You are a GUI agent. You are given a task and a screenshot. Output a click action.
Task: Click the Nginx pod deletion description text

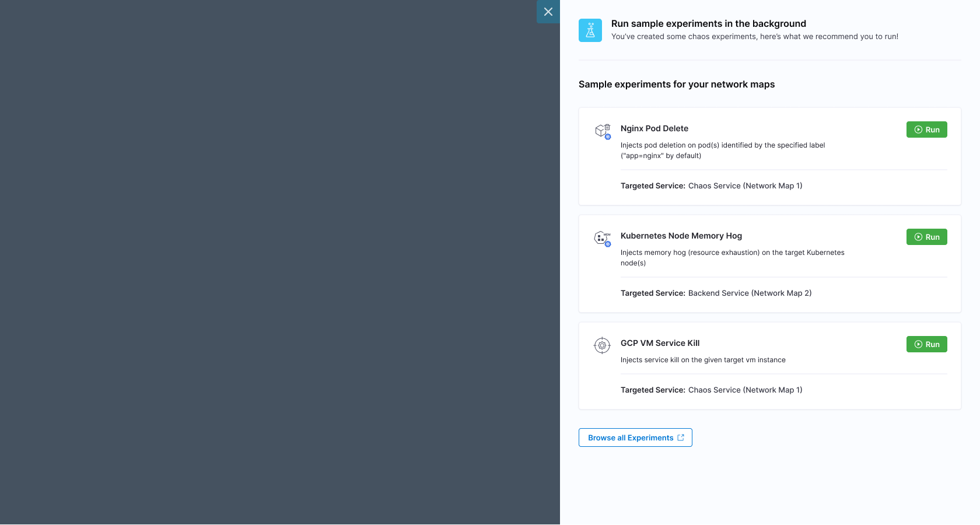(723, 150)
